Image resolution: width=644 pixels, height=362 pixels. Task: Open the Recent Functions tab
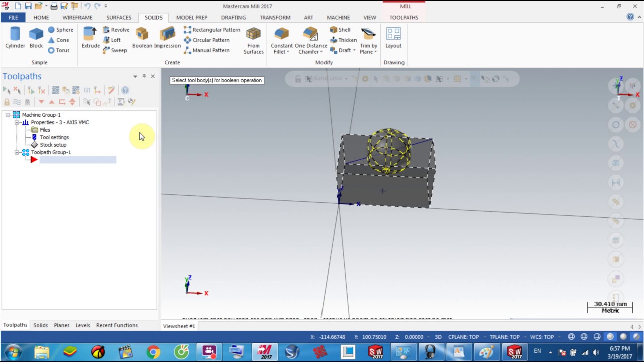coord(117,325)
